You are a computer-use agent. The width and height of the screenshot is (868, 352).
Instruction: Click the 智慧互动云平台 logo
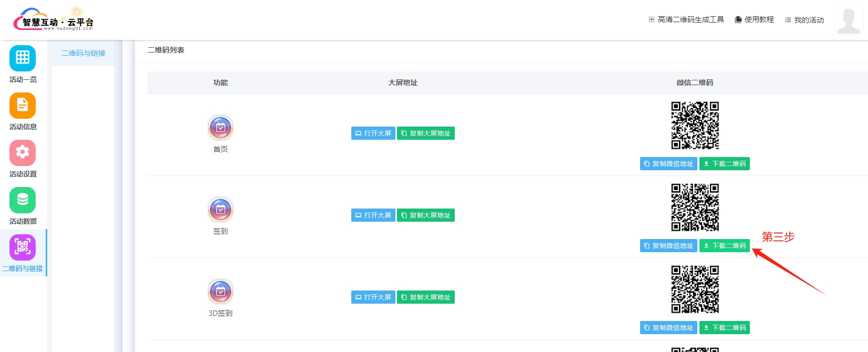point(54,19)
